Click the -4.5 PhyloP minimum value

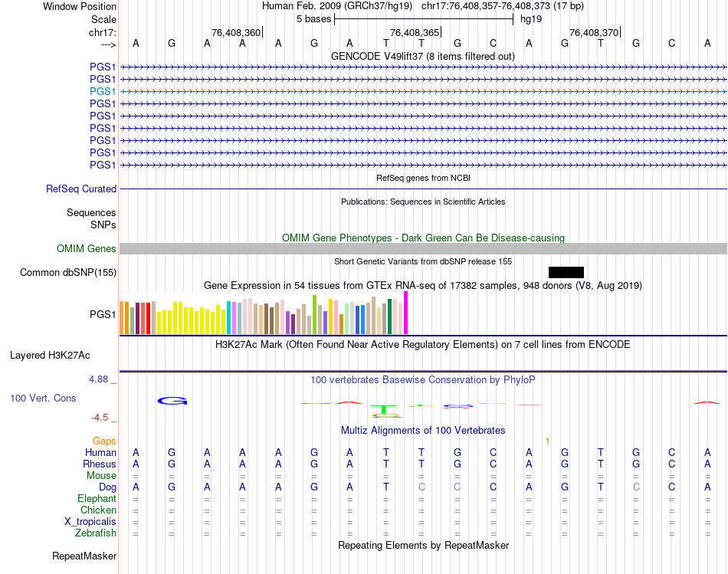tap(100, 418)
